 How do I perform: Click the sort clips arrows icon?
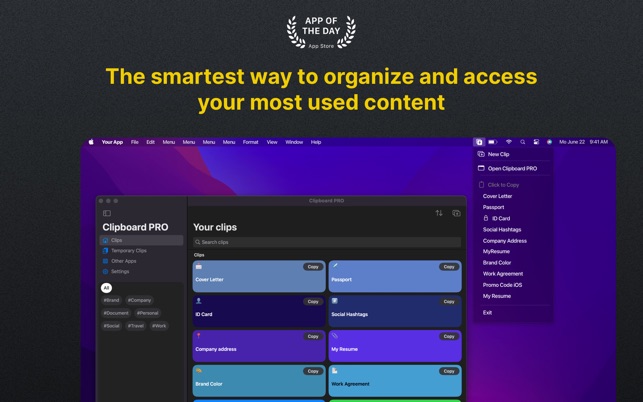(439, 213)
